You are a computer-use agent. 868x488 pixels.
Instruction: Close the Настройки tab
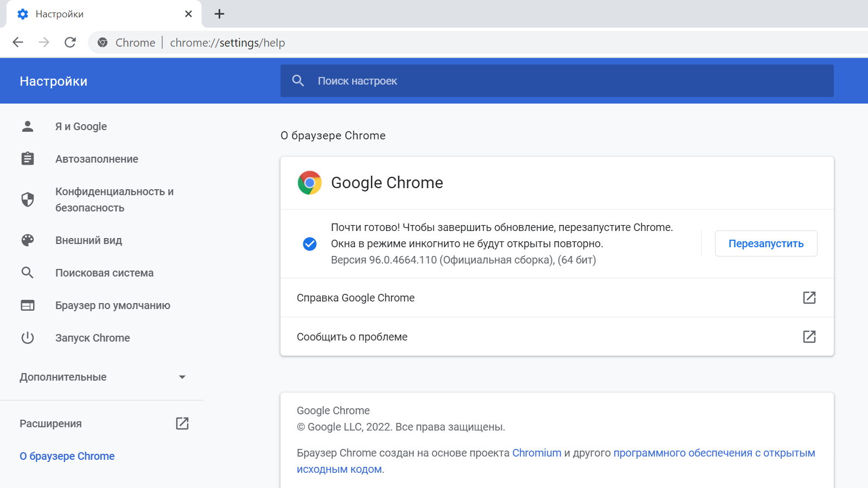tap(188, 14)
